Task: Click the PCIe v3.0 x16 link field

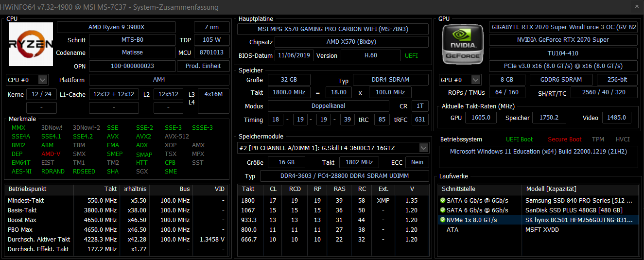Action: tap(563, 66)
